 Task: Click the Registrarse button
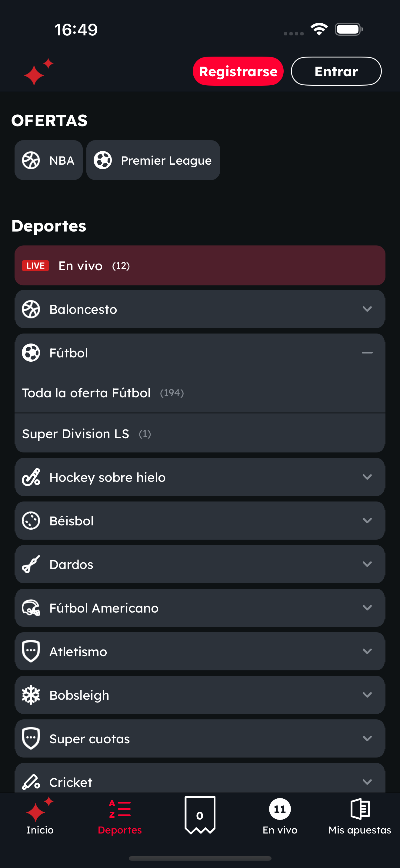[x=238, y=71]
